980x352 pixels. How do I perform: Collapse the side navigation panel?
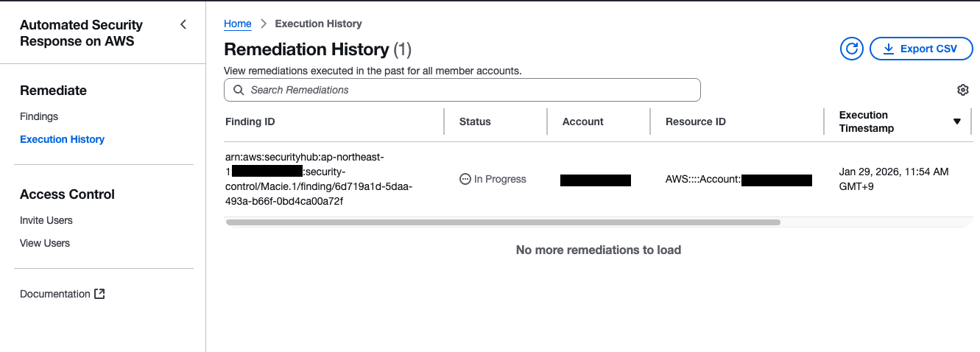pos(183,24)
